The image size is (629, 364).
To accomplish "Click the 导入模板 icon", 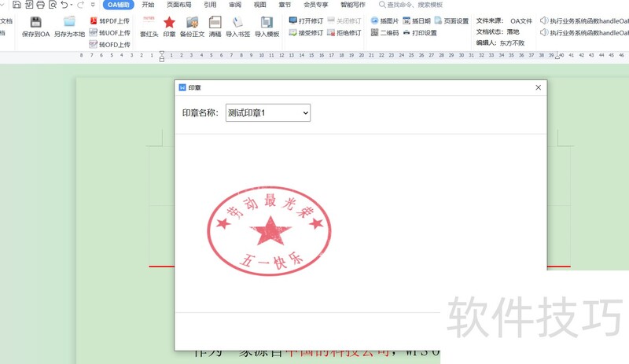I will (267, 22).
